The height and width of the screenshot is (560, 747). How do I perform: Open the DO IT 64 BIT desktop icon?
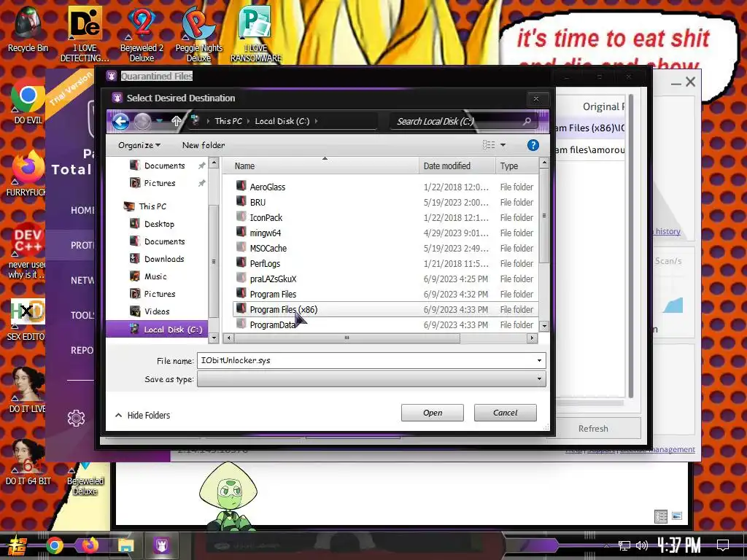(x=28, y=462)
